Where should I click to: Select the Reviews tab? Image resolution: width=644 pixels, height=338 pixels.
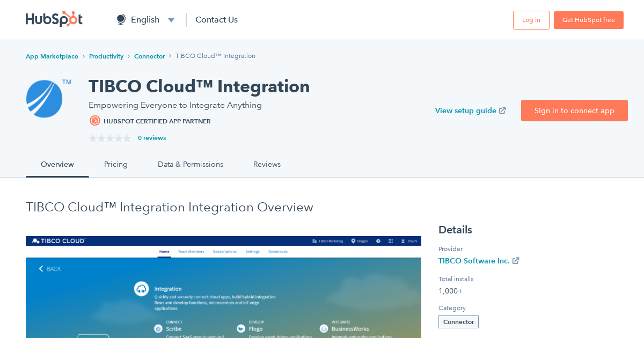click(x=267, y=164)
